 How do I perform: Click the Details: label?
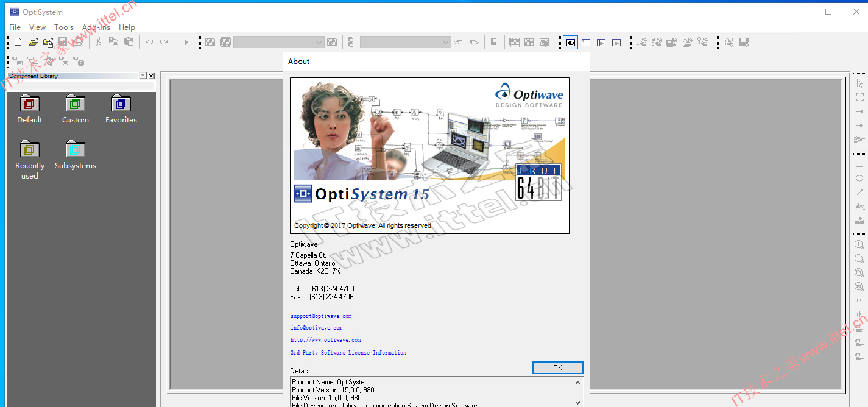coord(301,371)
